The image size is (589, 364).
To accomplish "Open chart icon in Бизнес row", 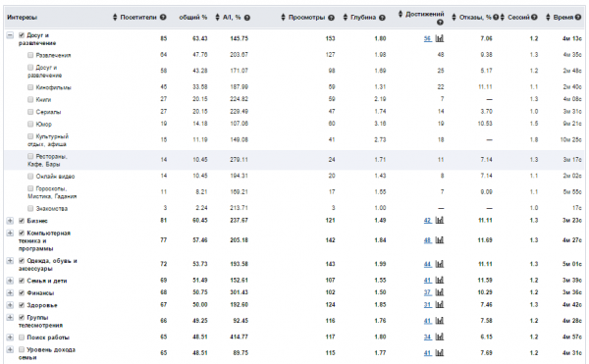I will tap(440, 220).
